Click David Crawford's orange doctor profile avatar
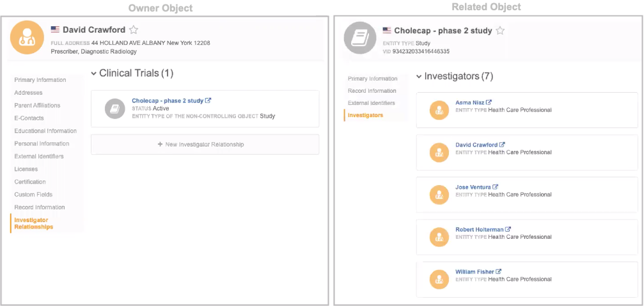 click(27, 38)
